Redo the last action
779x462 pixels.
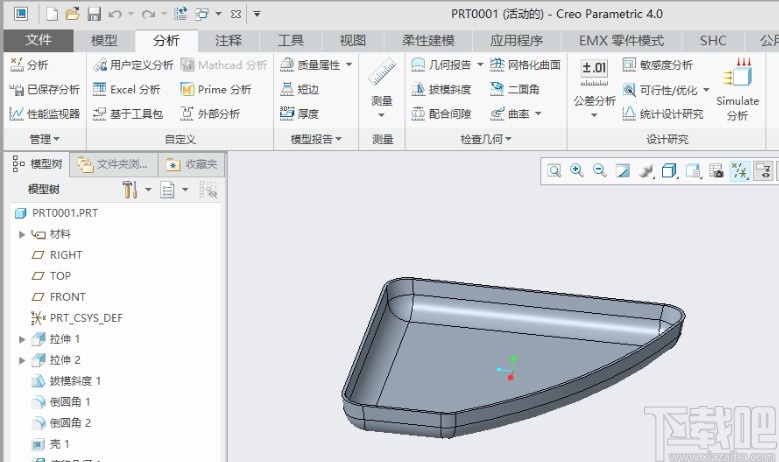click(x=148, y=14)
